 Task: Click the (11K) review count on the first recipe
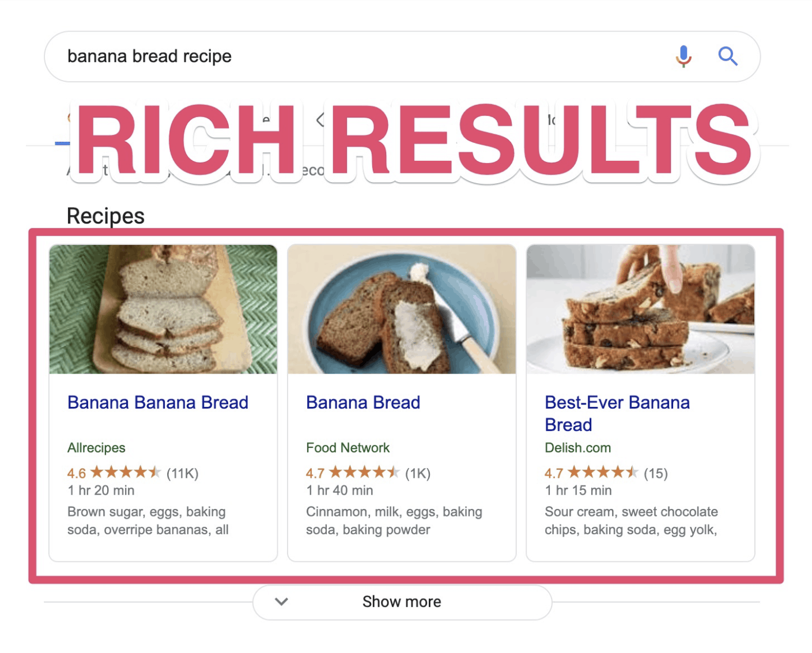click(184, 473)
